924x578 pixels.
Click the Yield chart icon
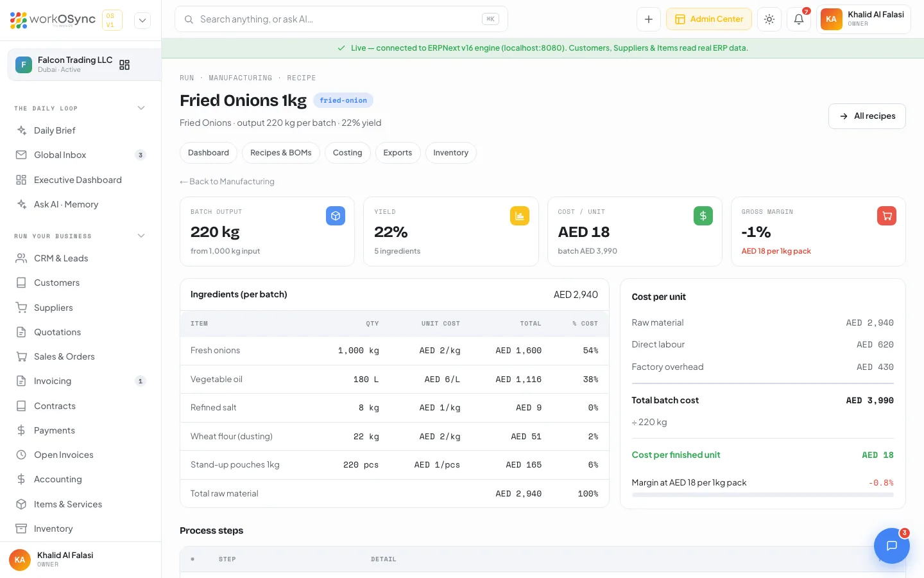pos(520,216)
